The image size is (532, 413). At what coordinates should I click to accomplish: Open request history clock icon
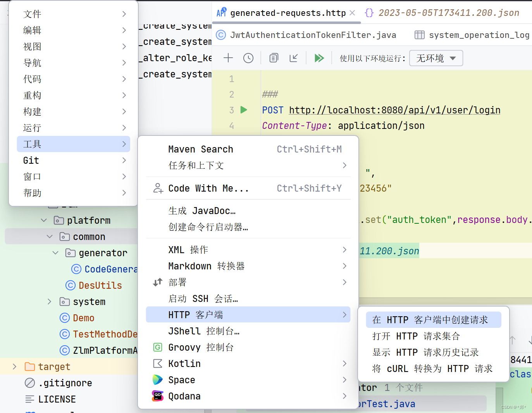click(248, 58)
